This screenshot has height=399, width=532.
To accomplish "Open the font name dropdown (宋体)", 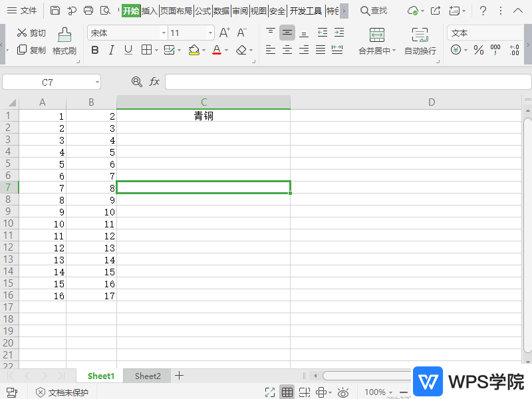I will tap(164, 33).
